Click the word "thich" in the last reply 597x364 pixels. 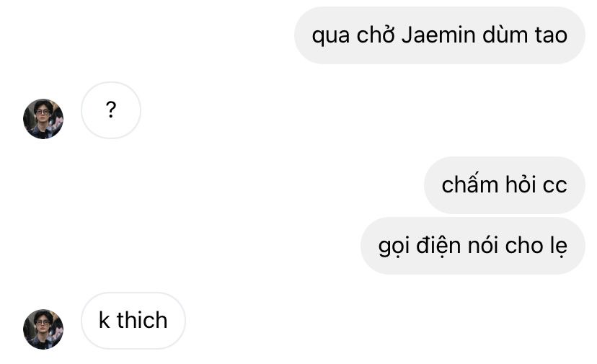point(142,321)
